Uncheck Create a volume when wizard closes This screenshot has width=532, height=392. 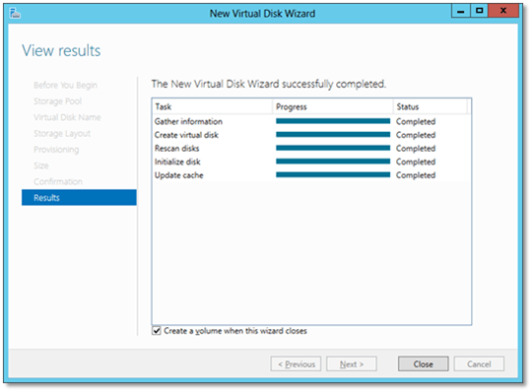157,331
